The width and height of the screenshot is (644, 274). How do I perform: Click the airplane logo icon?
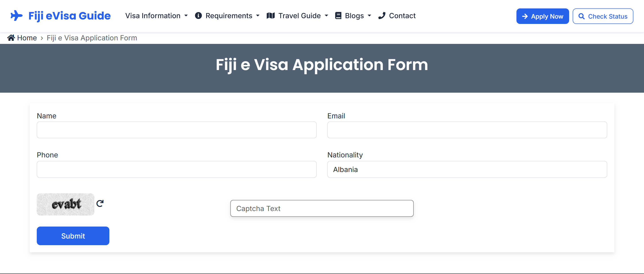click(17, 16)
